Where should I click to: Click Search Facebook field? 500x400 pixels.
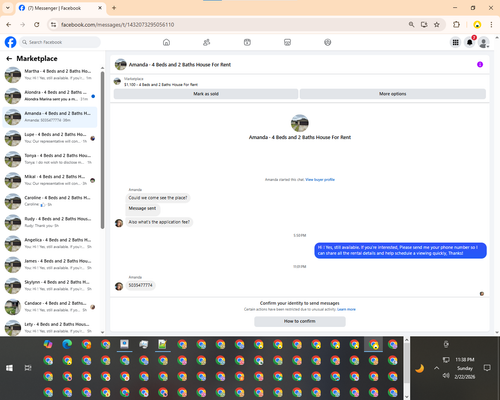pyautogui.click(x=60, y=42)
